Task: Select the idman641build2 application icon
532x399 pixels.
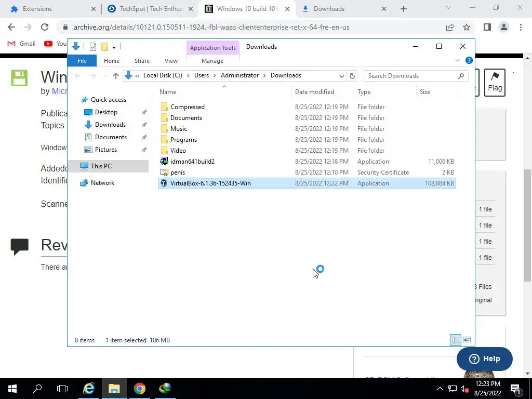Action: (x=164, y=161)
